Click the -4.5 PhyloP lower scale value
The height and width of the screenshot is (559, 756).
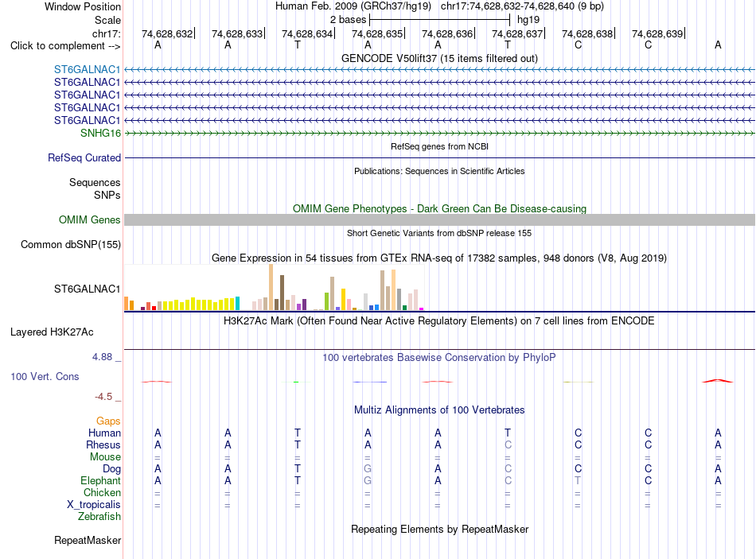click(103, 397)
